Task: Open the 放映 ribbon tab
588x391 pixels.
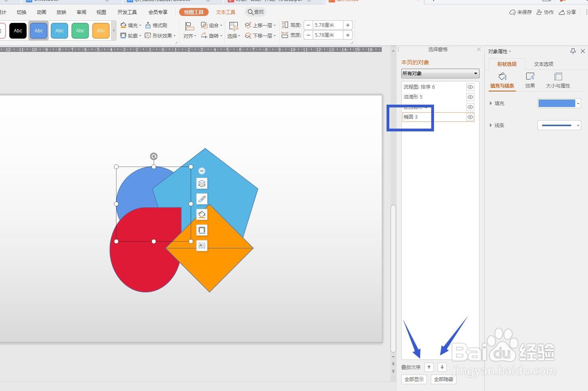Action: tap(61, 12)
